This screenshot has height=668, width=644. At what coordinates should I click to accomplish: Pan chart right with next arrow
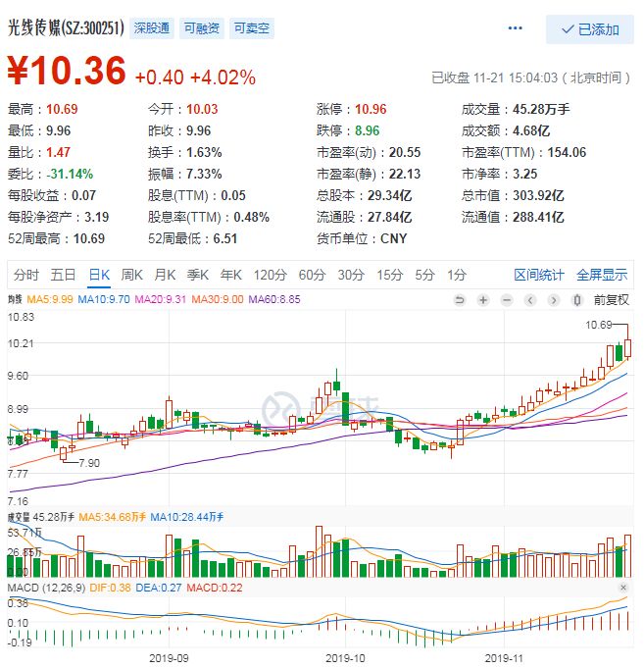554,300
